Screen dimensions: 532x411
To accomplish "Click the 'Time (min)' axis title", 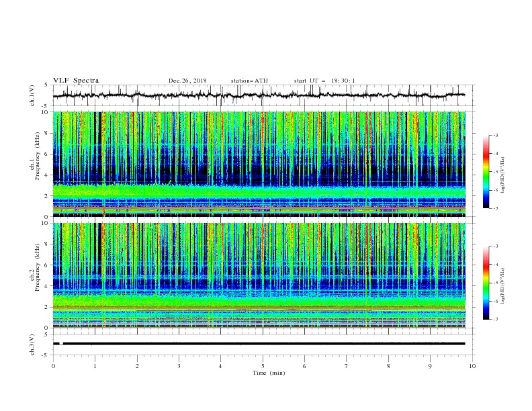I will pos(269,373).
